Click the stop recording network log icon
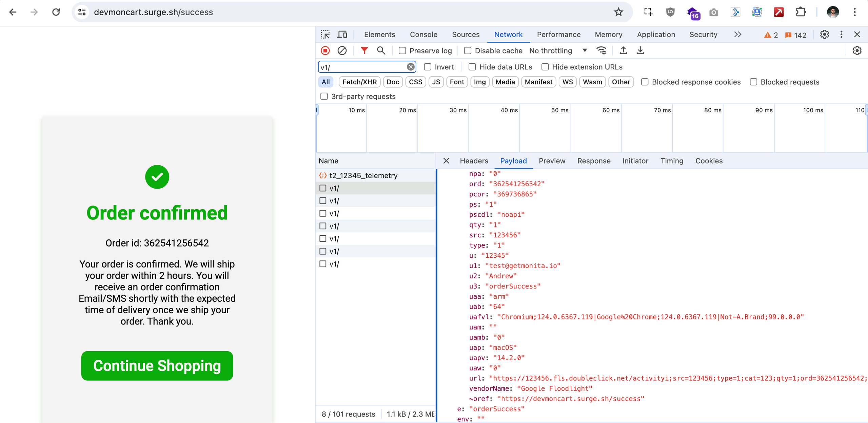 [325, 50]
